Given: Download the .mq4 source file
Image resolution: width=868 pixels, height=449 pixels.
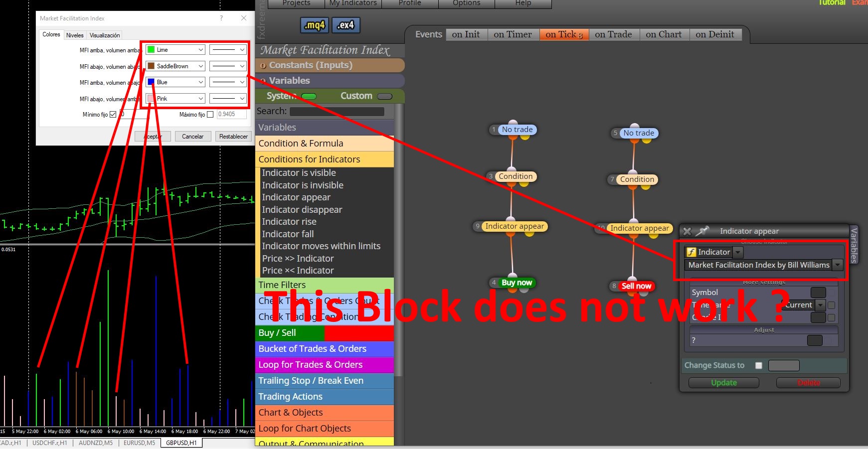Looking at the screenshot, I should (x=315, y=25).
